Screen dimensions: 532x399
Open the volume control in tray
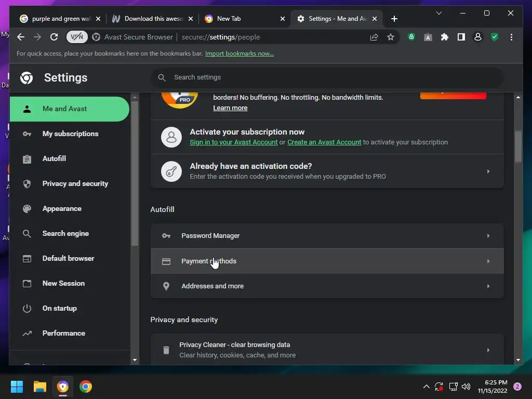[x=466, y=387]
